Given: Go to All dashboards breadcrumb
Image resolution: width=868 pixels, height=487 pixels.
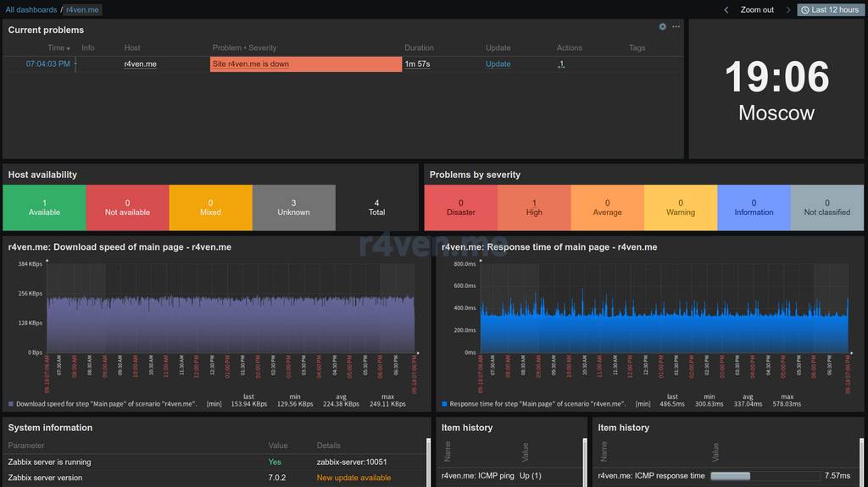Looking at the screenshot, I should point(31,10).
